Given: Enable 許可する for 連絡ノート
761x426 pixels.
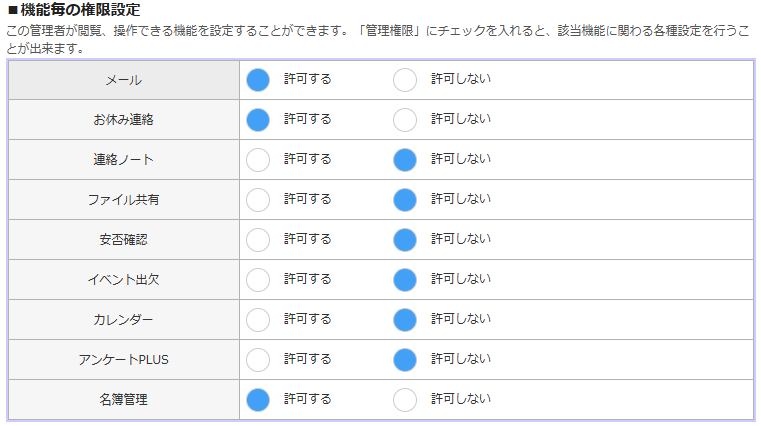Looking at the screenshot, I should pyautogui.click(x=258, y=160).
